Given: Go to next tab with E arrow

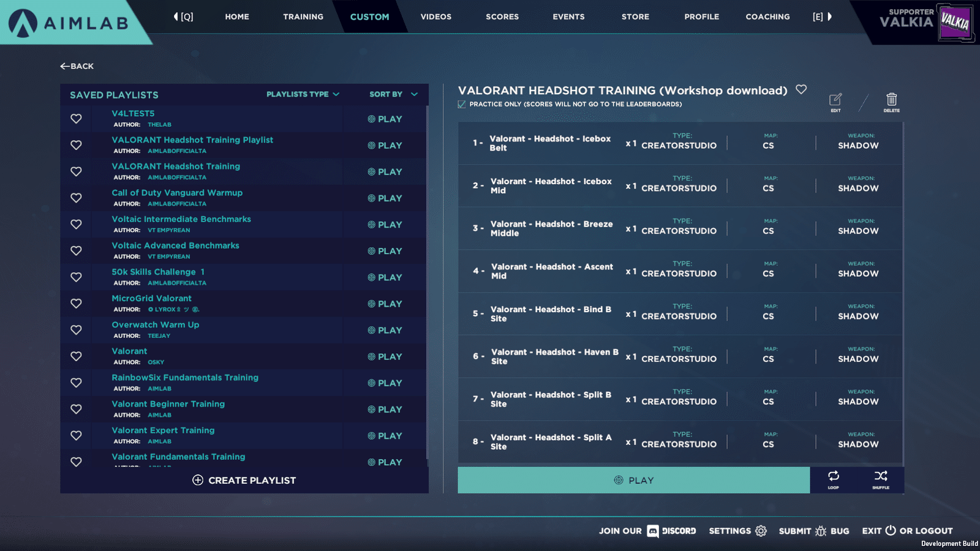Looking at the screenshot, I should [823, 17].
